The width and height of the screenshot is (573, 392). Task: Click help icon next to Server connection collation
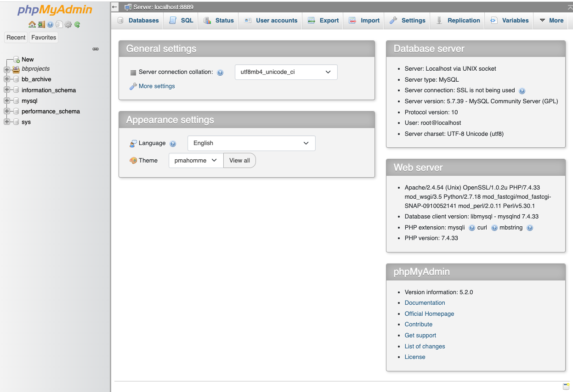click(x=220, y=73)
